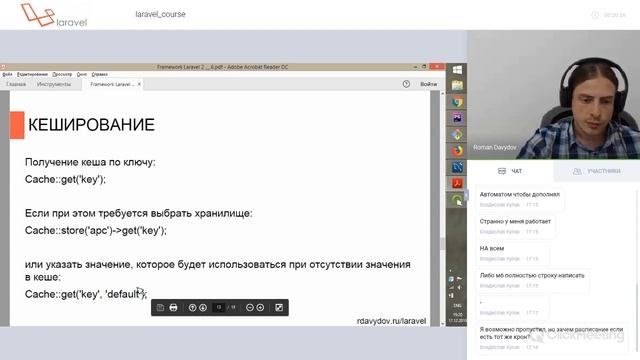Close the Framework Laravel document tab
The image size is (640, 360).
[x=139, y=84]
